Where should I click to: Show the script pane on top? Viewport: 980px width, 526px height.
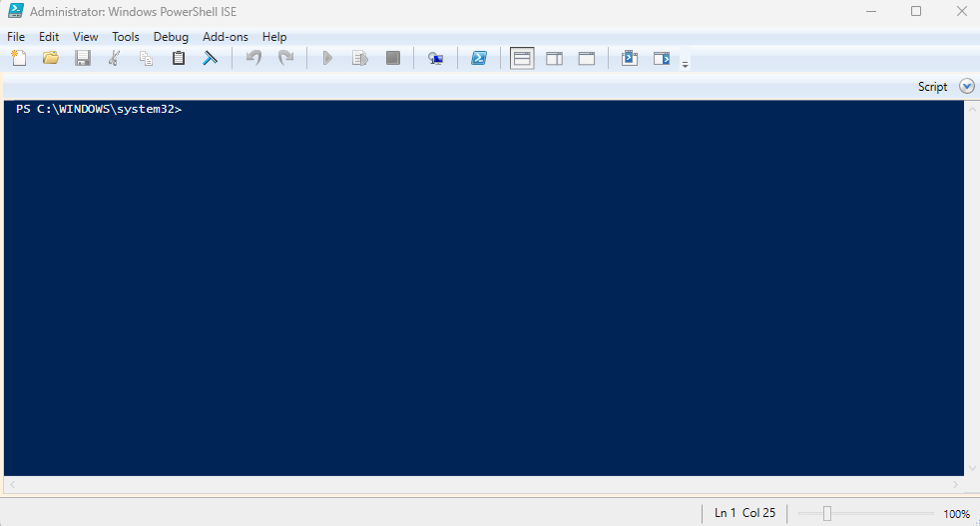[522, 58]
